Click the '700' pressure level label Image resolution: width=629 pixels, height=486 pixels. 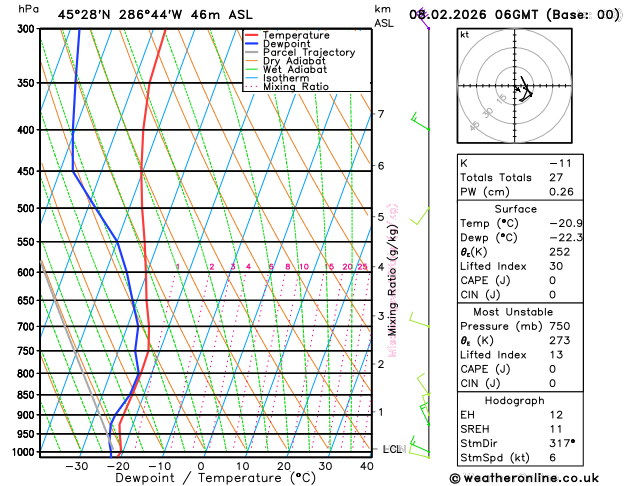coord(28,327)
